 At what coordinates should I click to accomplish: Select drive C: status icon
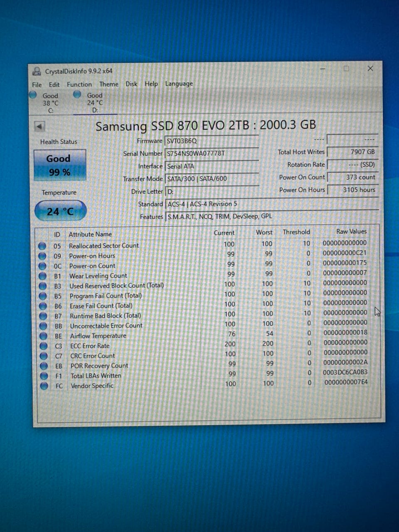33,95
